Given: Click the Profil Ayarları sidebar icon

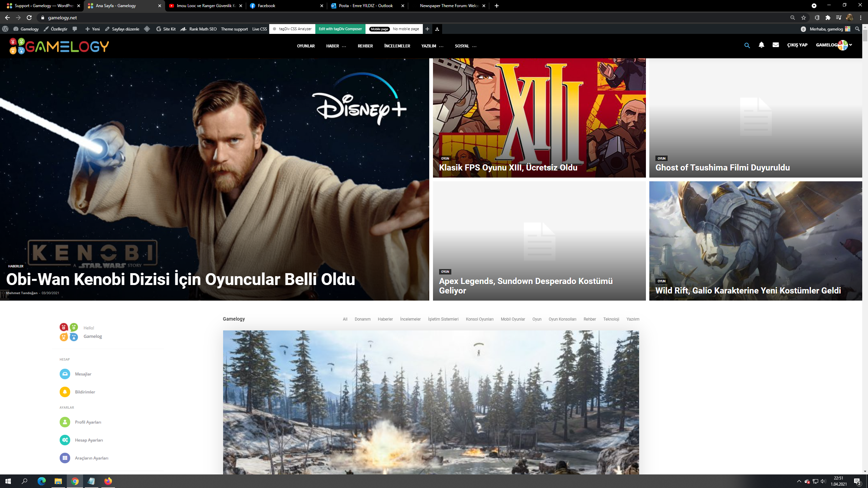Looking at the screenshot, I should [65, 422].
